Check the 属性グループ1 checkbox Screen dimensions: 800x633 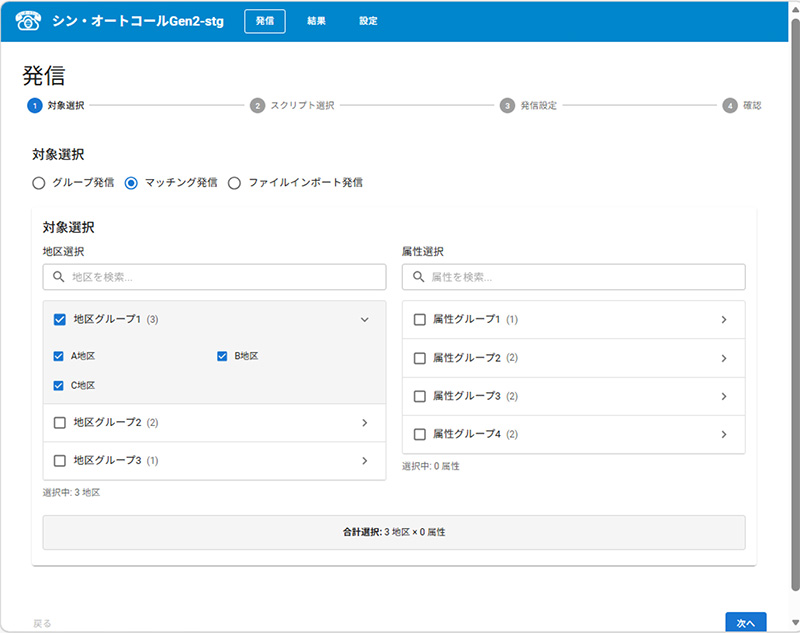click(419, 320)
